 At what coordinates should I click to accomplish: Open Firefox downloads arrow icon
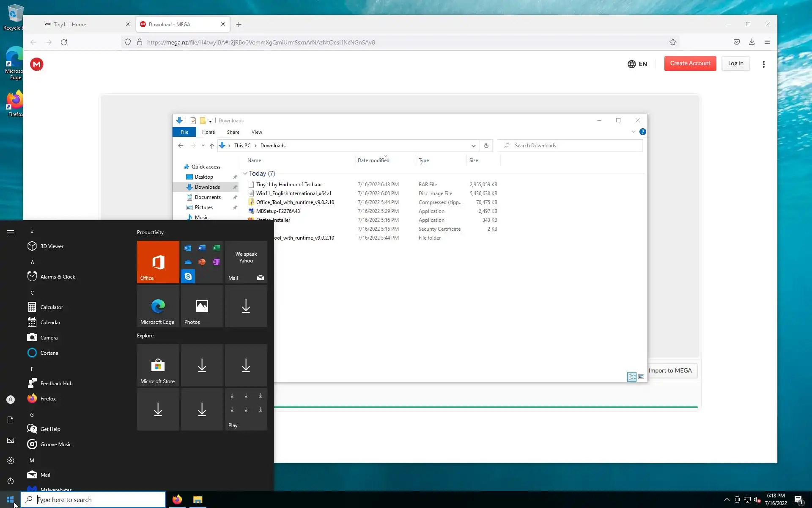[x=752, y=42]
